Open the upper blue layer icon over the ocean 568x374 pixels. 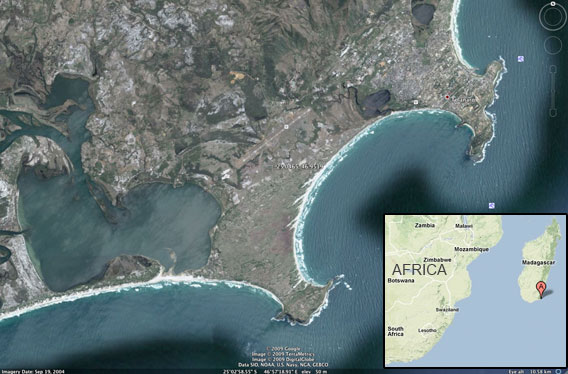coord(521,59)
